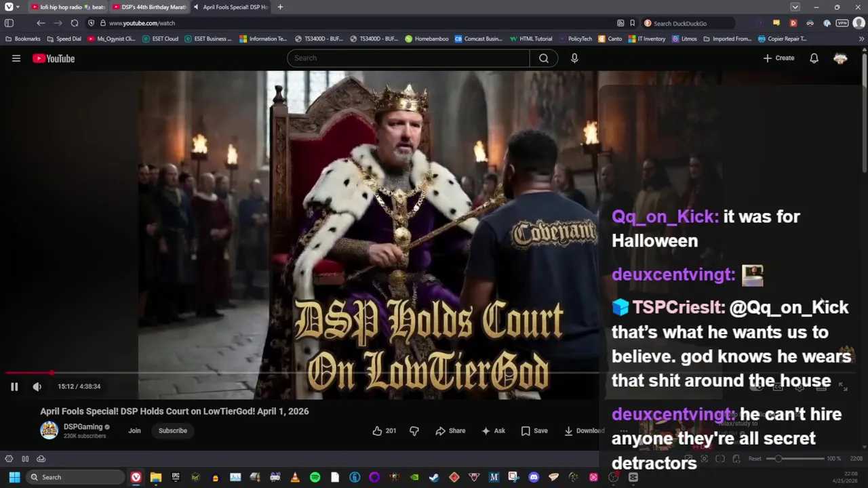Go back to the previous page
Image resolution: width=868 pixels, height=488 pixels.
pyautogui.click(x=41, y=23)
